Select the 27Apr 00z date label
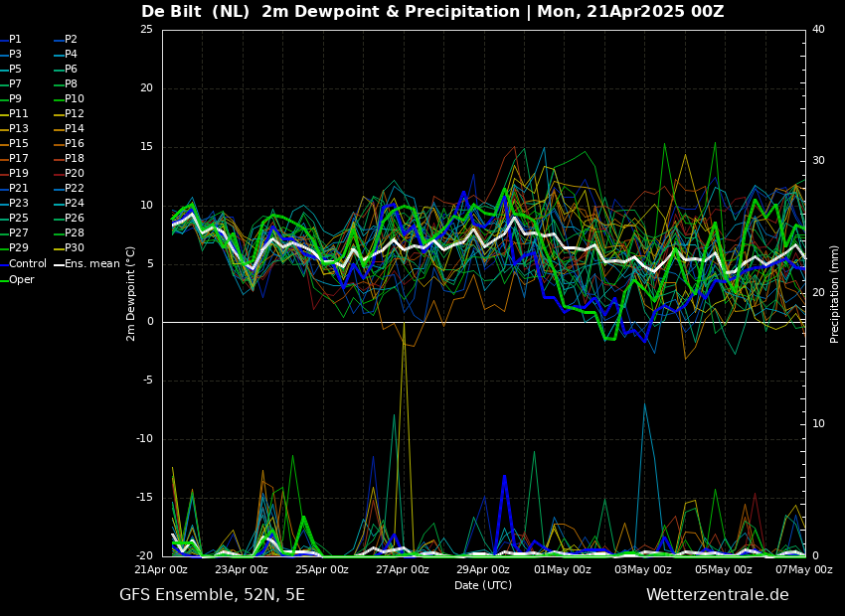The width and height of the screenshot is (845, 616). click(404, 569)
